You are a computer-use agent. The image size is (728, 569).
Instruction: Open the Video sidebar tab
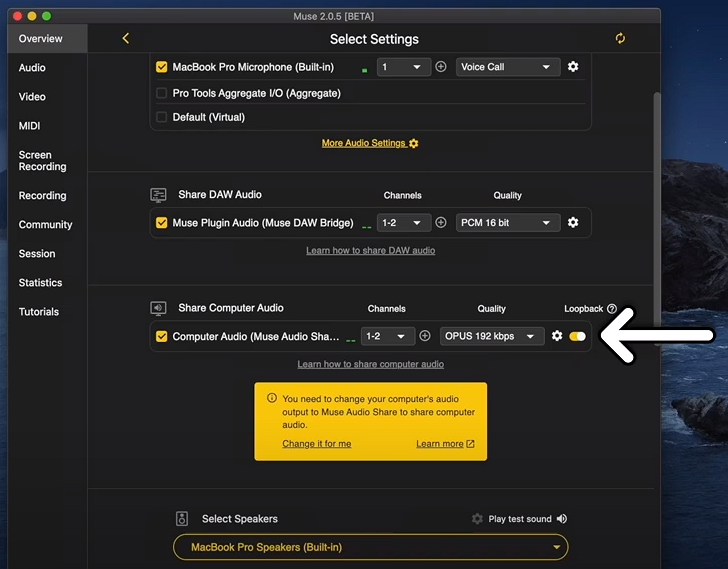point(32,97)
